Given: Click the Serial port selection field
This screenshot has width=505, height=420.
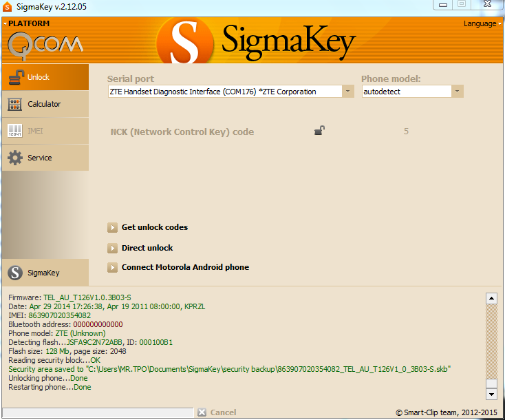Looking at the screenshot, I should point(225,91).
